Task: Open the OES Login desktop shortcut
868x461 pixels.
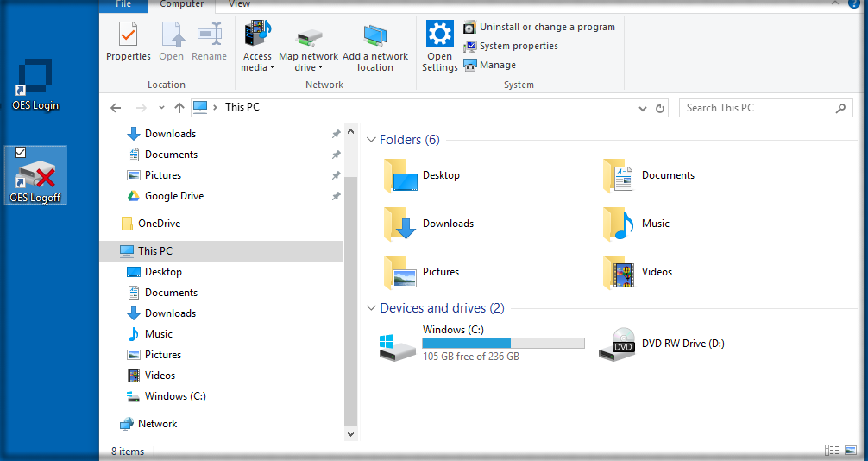Action: click(x=35, y=79)
